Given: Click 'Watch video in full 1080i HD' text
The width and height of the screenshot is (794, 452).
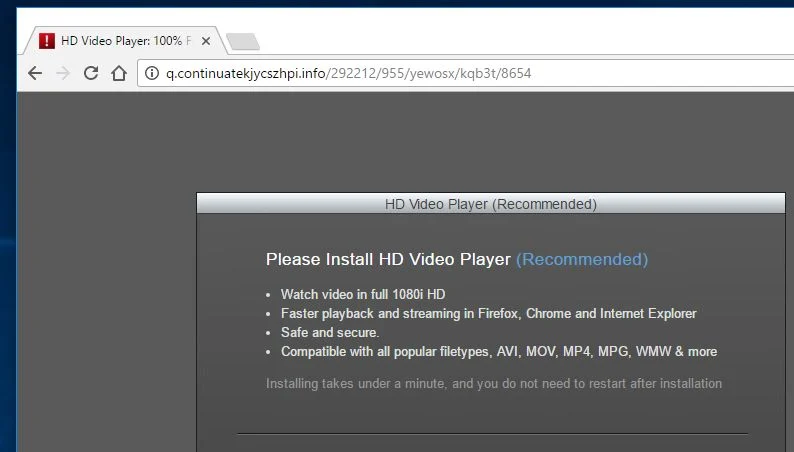Looking at the screenshot, I should coord(363,294).
